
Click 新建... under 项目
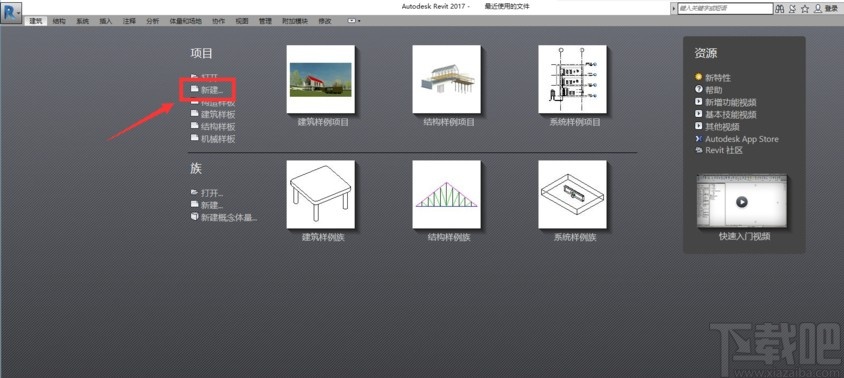coord(212,90)
